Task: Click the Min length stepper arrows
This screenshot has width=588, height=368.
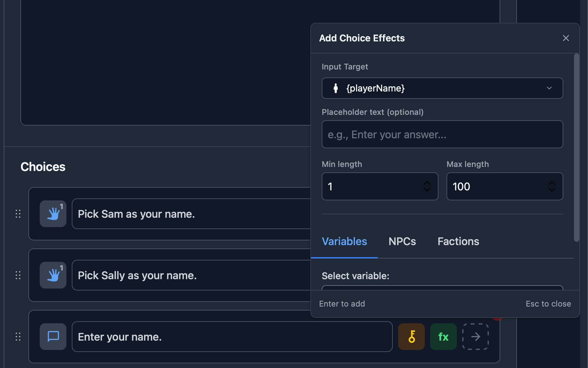Action: [x=427, y=186]
